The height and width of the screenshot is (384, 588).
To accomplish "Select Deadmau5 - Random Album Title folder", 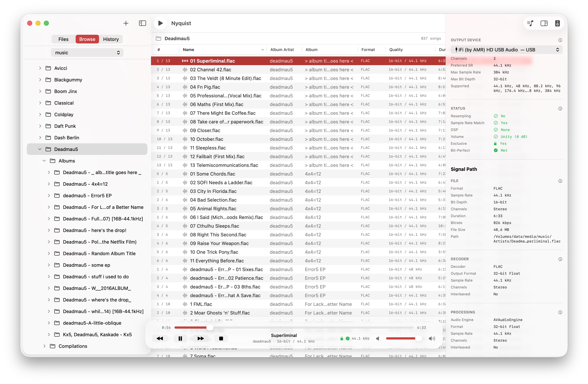I will [x=87, y=254].
